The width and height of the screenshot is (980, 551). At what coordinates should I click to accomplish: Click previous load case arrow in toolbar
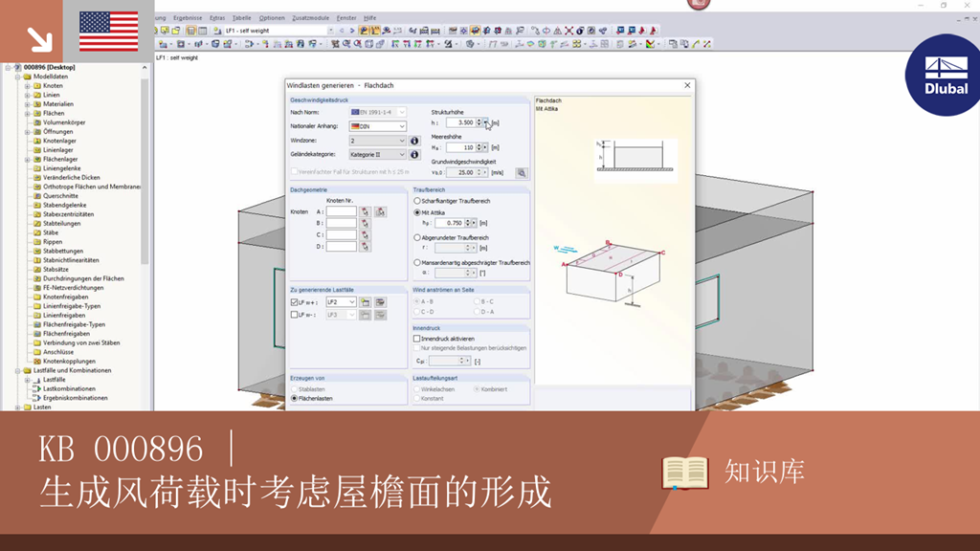pos(342,31)
